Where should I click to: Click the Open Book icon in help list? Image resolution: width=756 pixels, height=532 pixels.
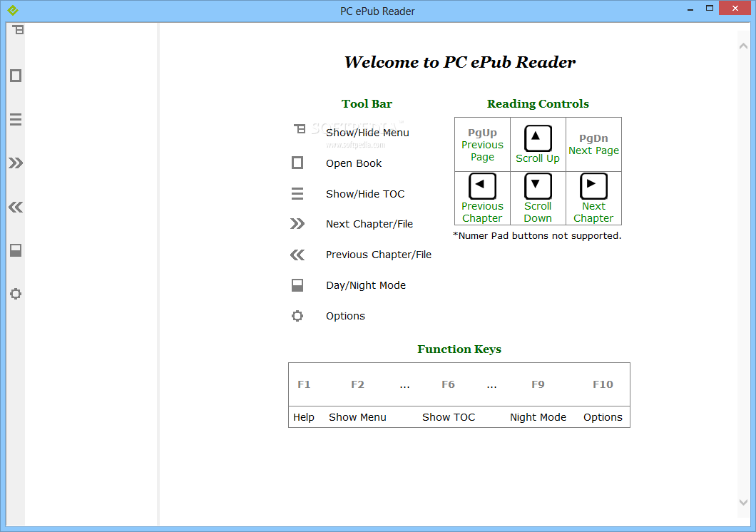(297, 163)
